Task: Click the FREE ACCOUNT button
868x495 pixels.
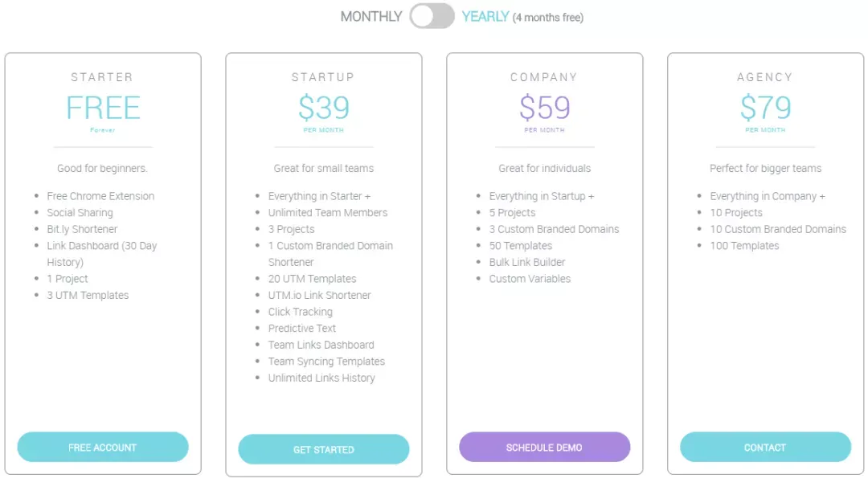Action: (x=102, y=447)
